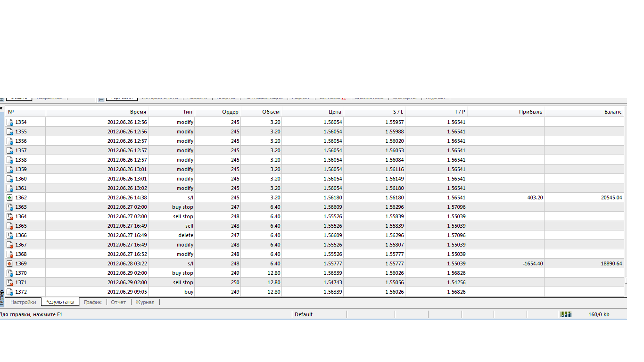The height and width of the screenshot is (362, 644).
Task: Click the red-dot document icon of row 1367
Action: tap(9, 245)
